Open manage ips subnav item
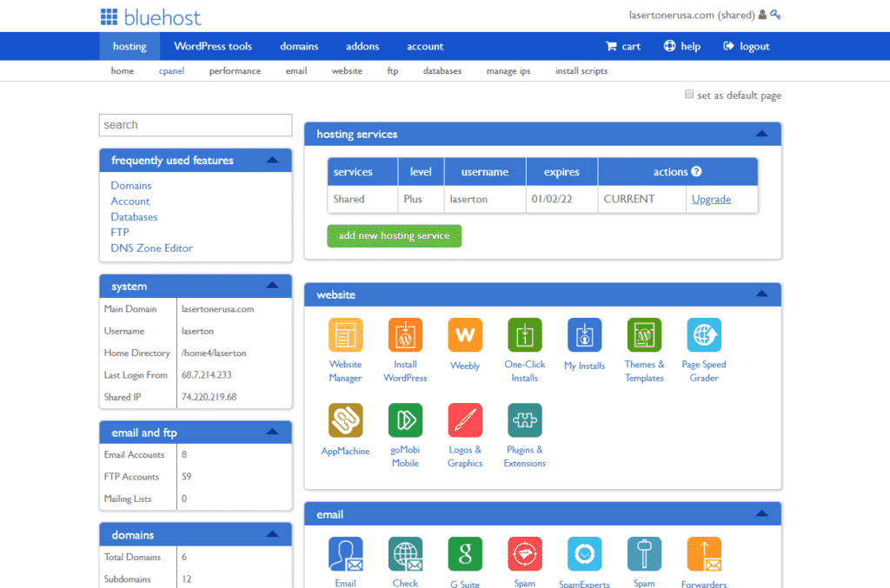 pos(508,71)
